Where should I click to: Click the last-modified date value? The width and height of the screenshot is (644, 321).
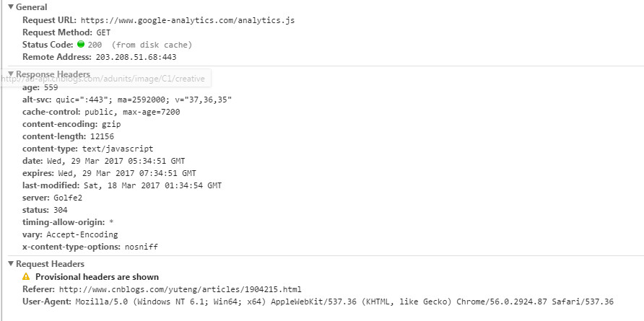pyautogui.click(x=152, y=185)
